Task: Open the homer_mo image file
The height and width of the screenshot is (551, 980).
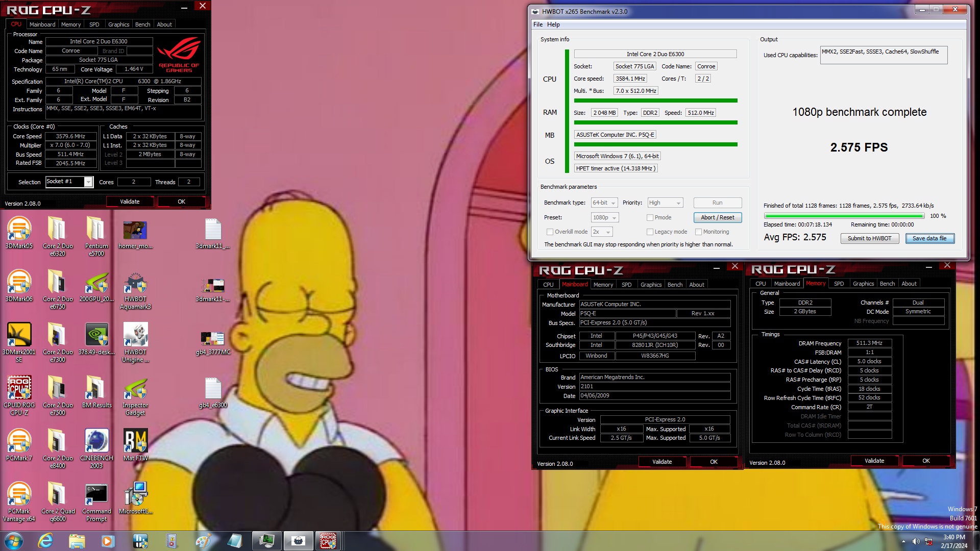Action: tap(135, 233)
